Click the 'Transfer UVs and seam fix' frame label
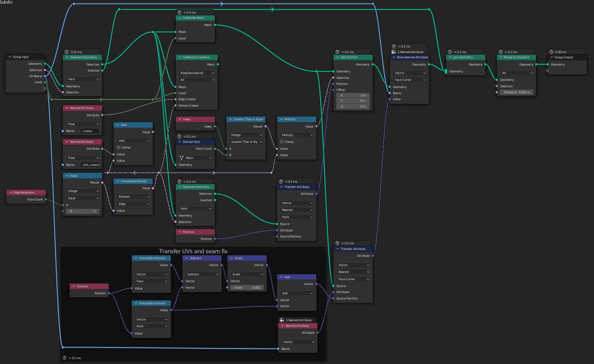Screen dimensions: 594x364 pyautogui.click(x=193, y=251)
